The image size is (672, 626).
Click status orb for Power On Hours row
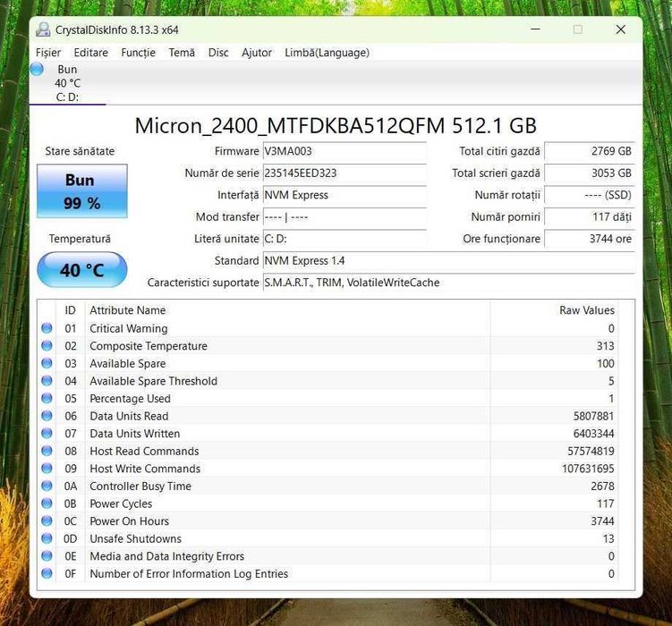[47, 521]
